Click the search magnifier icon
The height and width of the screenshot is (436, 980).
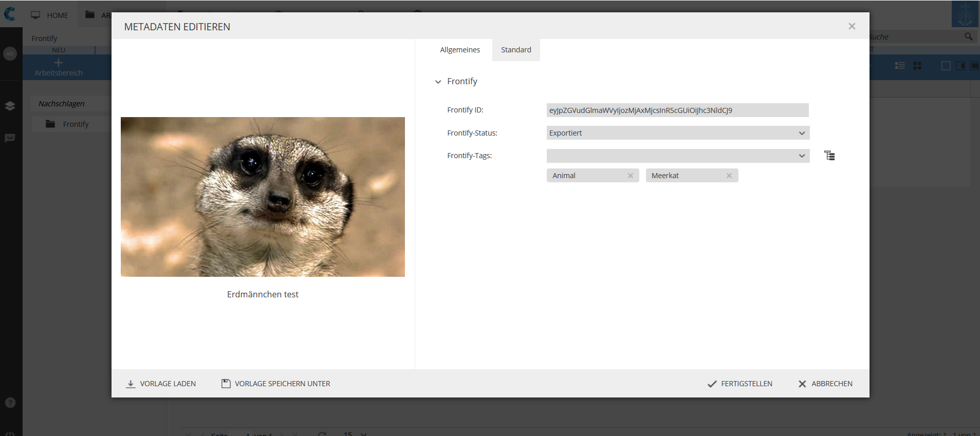click(x=968, y=36)
